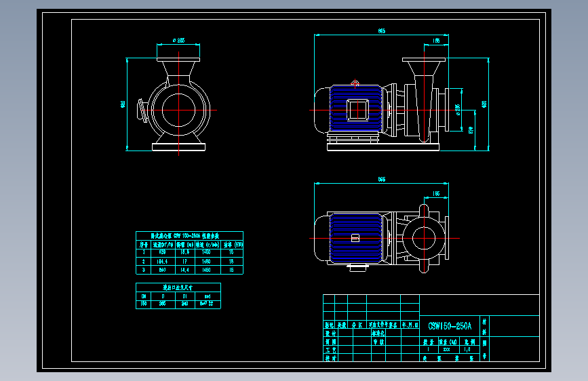
Task: Select the 185 dimension in the plan view
Action: click(436, 193)
